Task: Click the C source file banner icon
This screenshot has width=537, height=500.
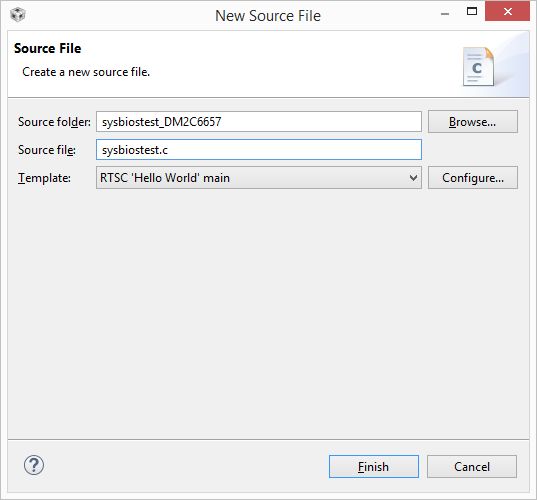Action: coord(478,66)
